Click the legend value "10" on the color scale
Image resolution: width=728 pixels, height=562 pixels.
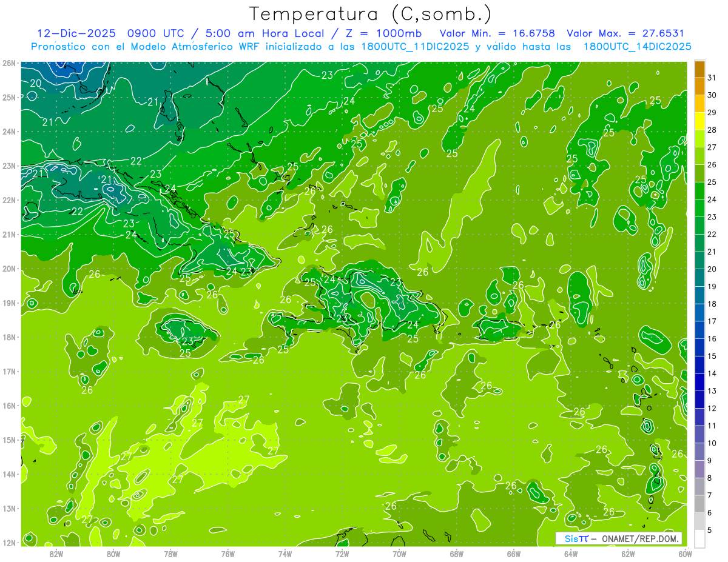point(712,443)
